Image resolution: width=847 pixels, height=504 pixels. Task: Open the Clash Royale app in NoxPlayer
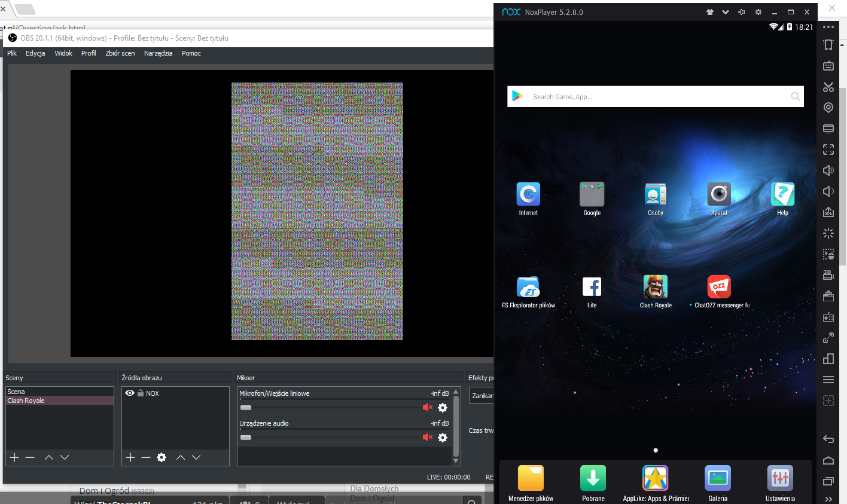pyautogui.click(x=655, y=288)
